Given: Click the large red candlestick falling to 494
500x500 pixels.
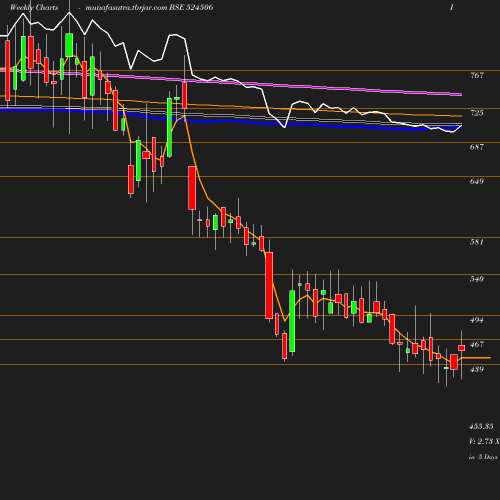Looking at the screenshot, I should tap(269, 285).
